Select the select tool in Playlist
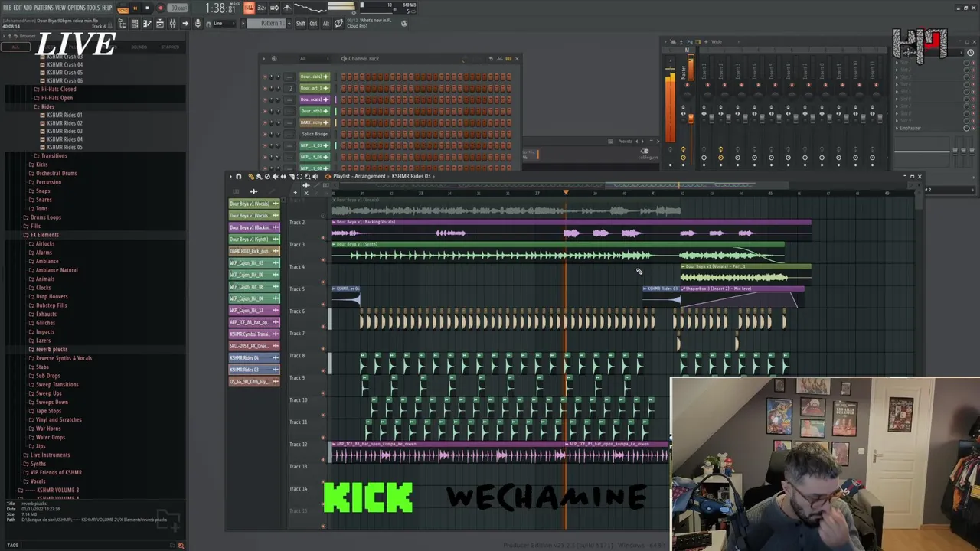Viewport: 980px width, 551px height. click(x=299, y=176)
